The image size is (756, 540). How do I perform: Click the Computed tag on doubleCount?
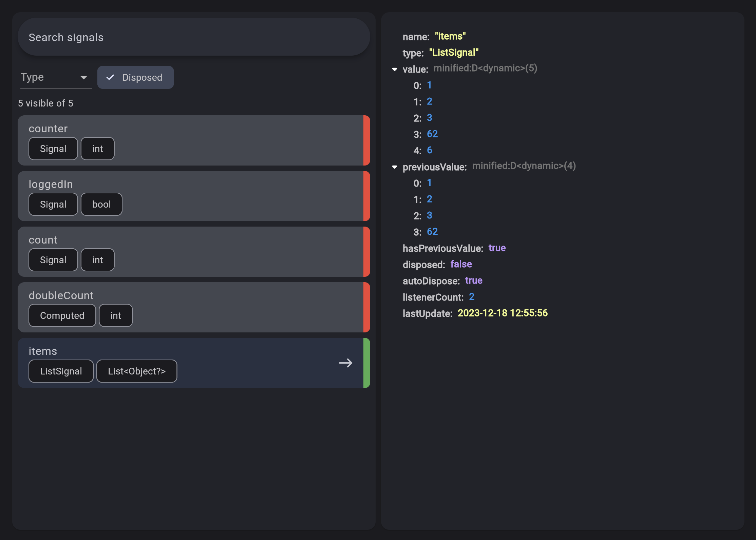62,315
